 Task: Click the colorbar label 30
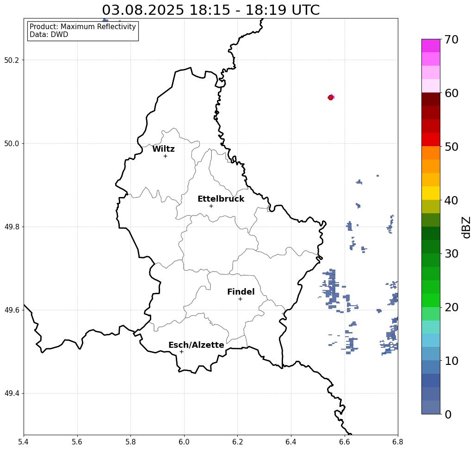click(x=451, y=253)
